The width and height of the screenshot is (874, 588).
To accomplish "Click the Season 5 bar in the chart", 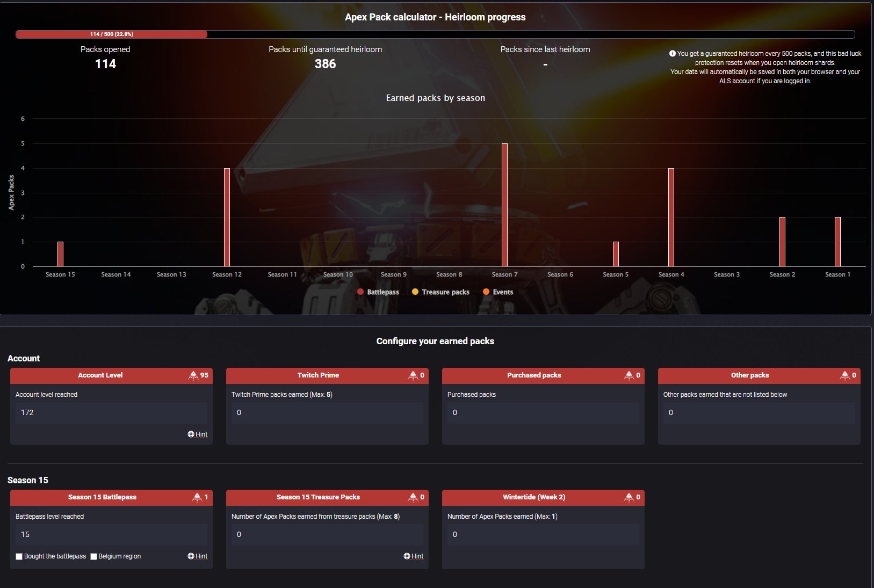I will coord(616,254).
